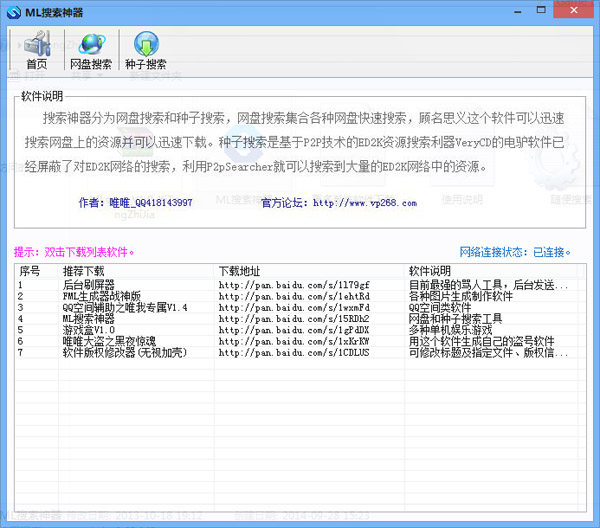The height and width of the screenshot is (528, 600).
Task: Select the ML搜索神器 entry in download list
Action: [x=89, y=319]
